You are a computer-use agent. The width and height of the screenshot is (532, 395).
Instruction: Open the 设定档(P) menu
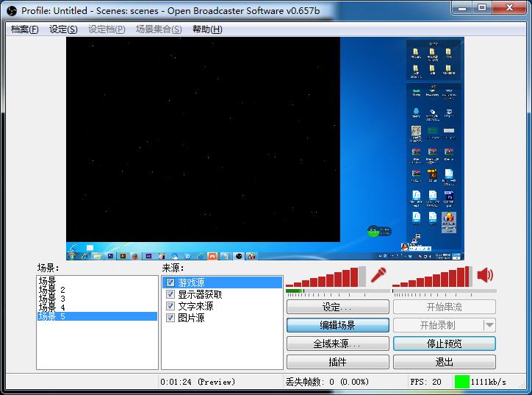tap(107, 29)
